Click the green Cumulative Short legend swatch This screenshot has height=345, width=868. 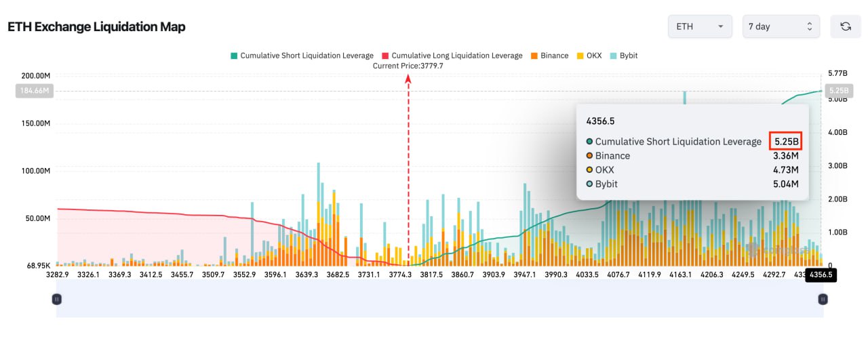point(234,56)
